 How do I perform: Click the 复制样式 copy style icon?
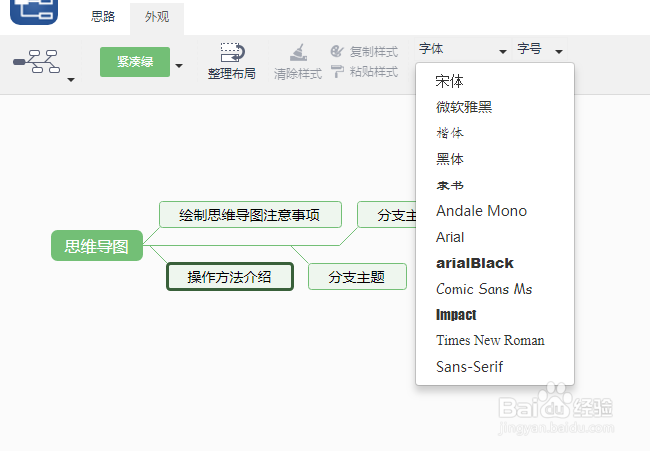[338, 51]
